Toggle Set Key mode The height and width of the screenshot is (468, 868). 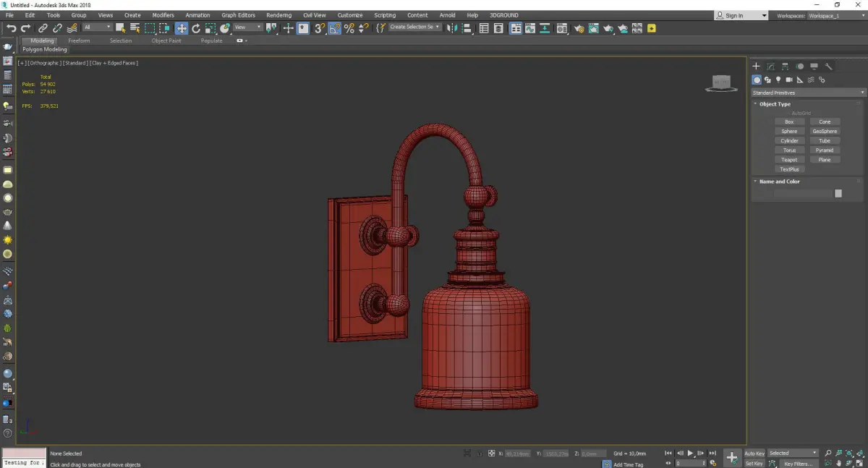pyautogui.click(x=754, y=464)
